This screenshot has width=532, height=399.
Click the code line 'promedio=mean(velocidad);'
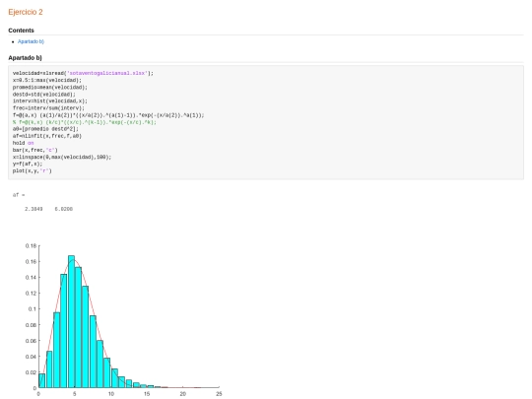click(x=50, y=88)
